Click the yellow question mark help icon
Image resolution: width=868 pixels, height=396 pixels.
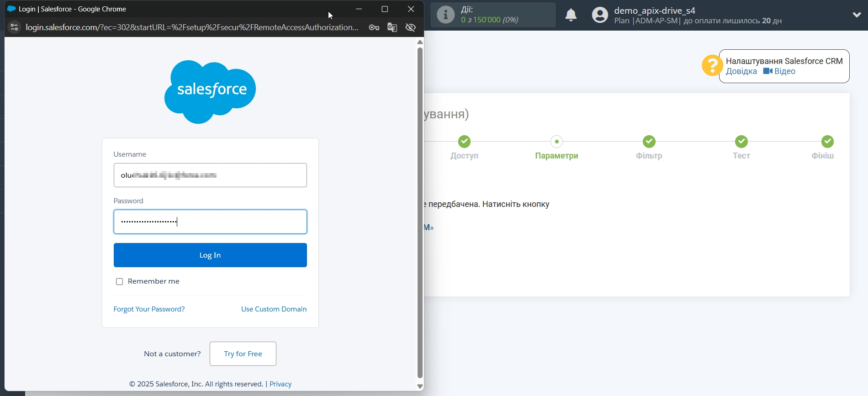(x=712, y=65)
